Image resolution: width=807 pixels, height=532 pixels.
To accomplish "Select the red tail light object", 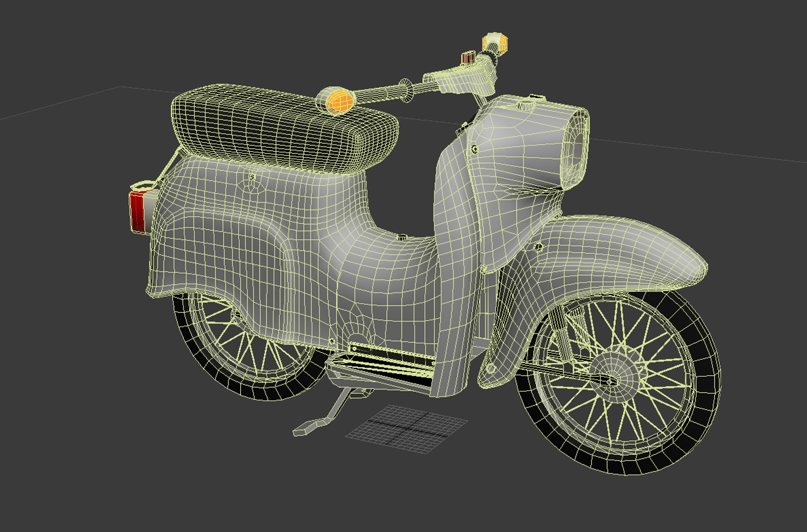I will [138, 212].
